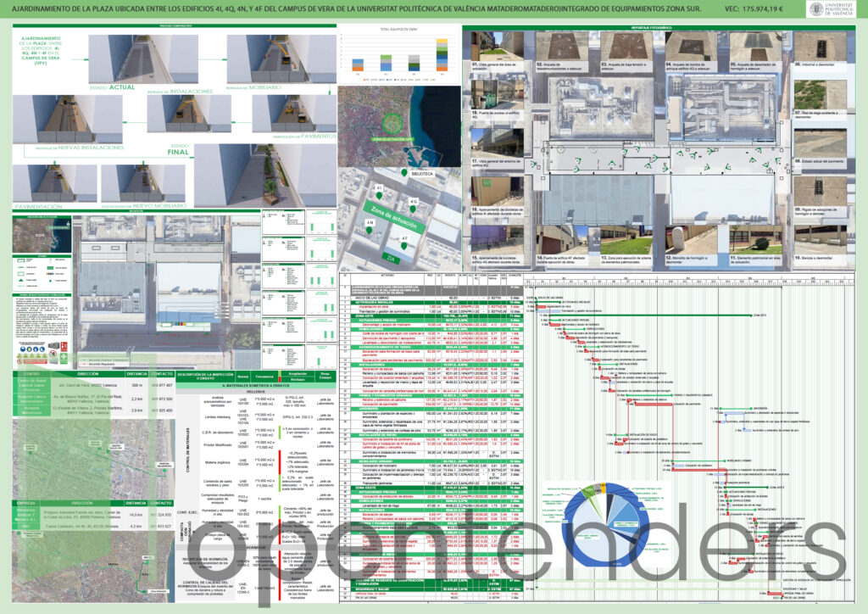Click the ESTADO ACTUAL caption
Image resolution: width=868 pixels, height=614 pixels.
(113, 87)
